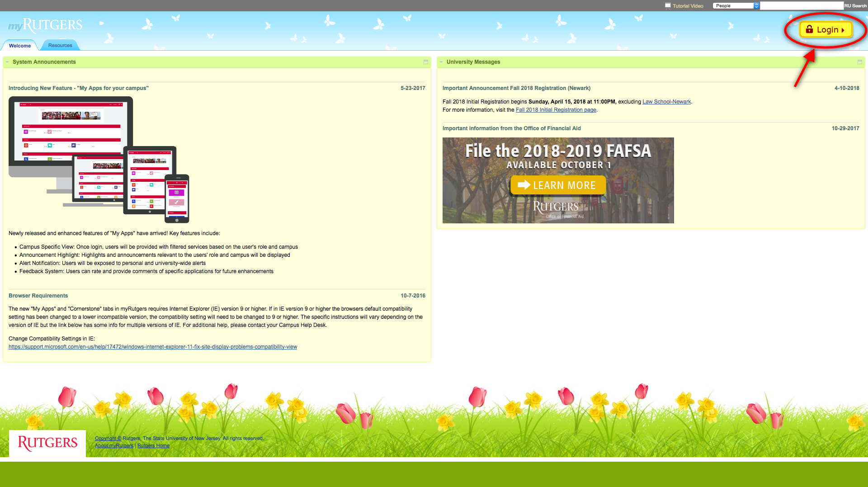Switch to the Welcome tab

click(20, 46)
